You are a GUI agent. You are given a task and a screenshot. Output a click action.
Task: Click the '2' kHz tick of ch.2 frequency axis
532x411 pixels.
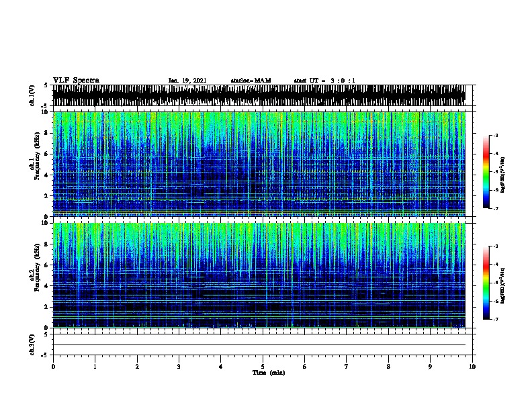click(46, 307)
